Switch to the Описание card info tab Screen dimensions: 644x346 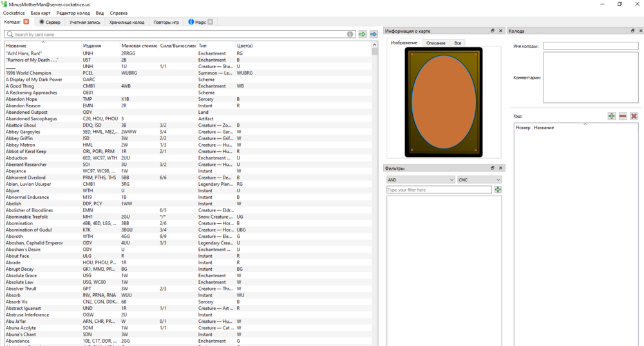(435, 43)
